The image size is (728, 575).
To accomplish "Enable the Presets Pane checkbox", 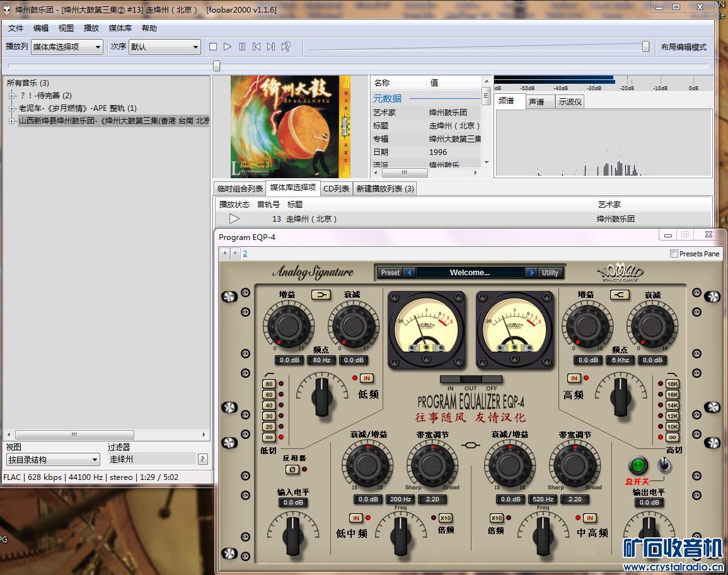I will point(674,253).
